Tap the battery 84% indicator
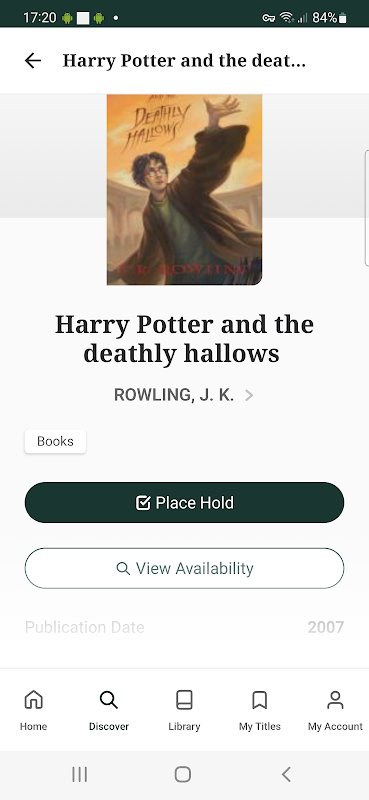 (330, 18)
